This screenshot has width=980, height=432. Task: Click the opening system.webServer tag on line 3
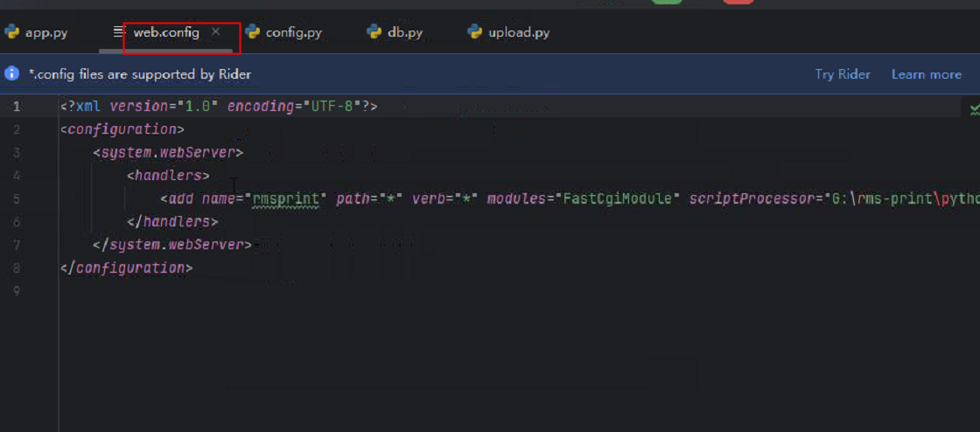[168, 153]
